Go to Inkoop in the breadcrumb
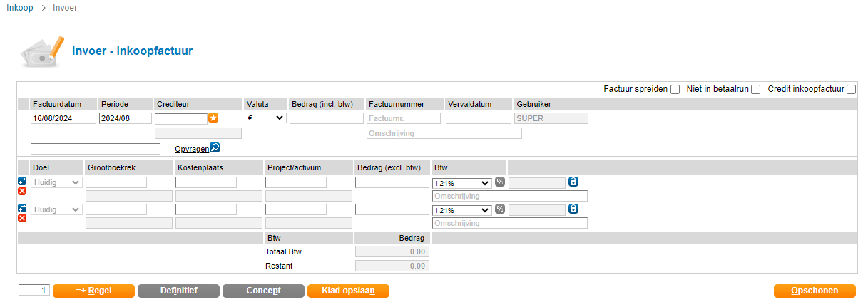 pos(19,8)
